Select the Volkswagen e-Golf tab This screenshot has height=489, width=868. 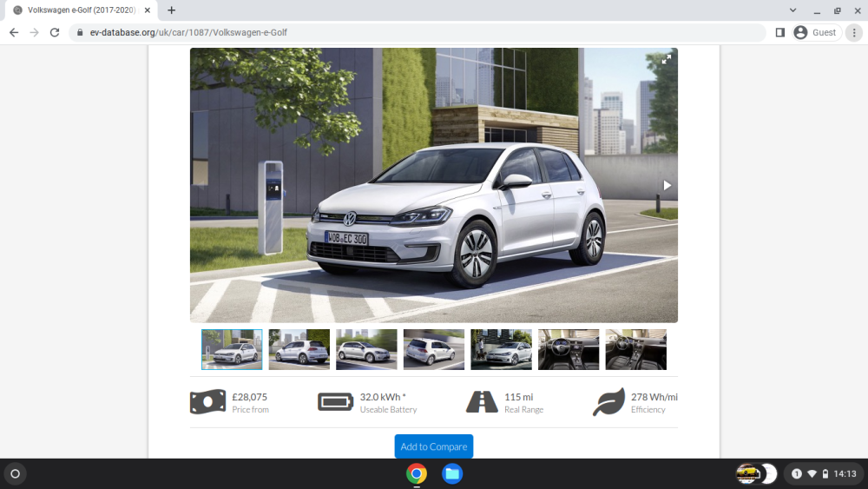coord(82,10)
